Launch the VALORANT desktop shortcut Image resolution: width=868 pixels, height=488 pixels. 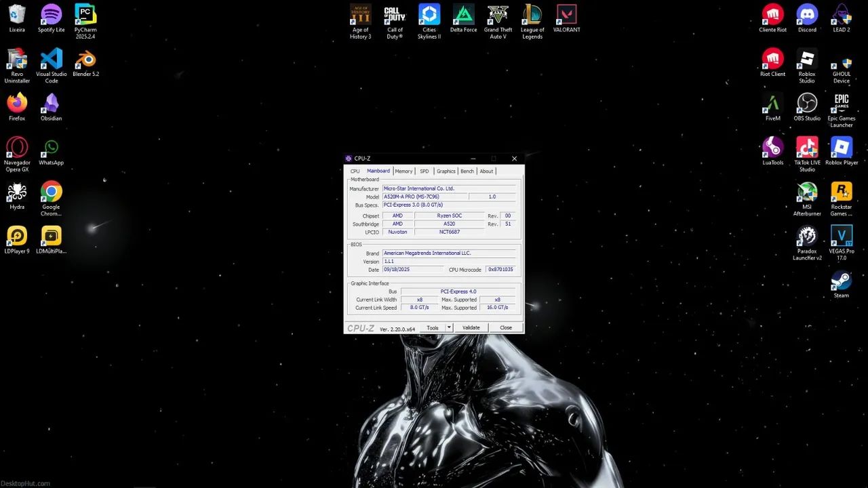(x=566, y=18)
